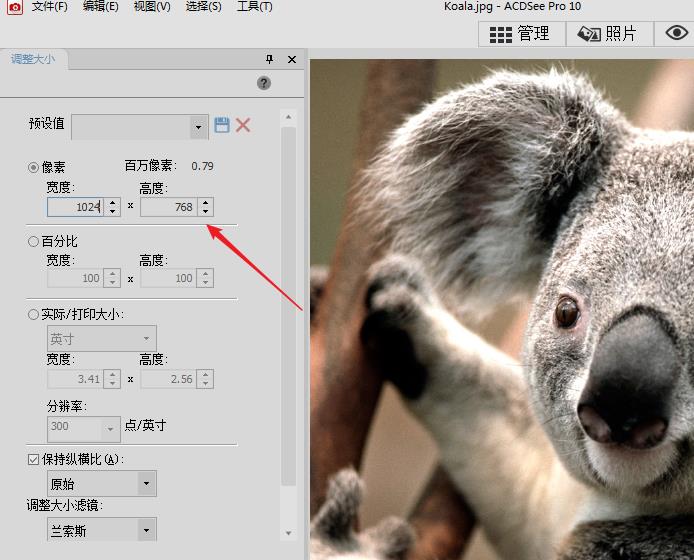Click the print height field showing 2.56
This screenshot has height=560, width=694.
(x=169, y=379)
